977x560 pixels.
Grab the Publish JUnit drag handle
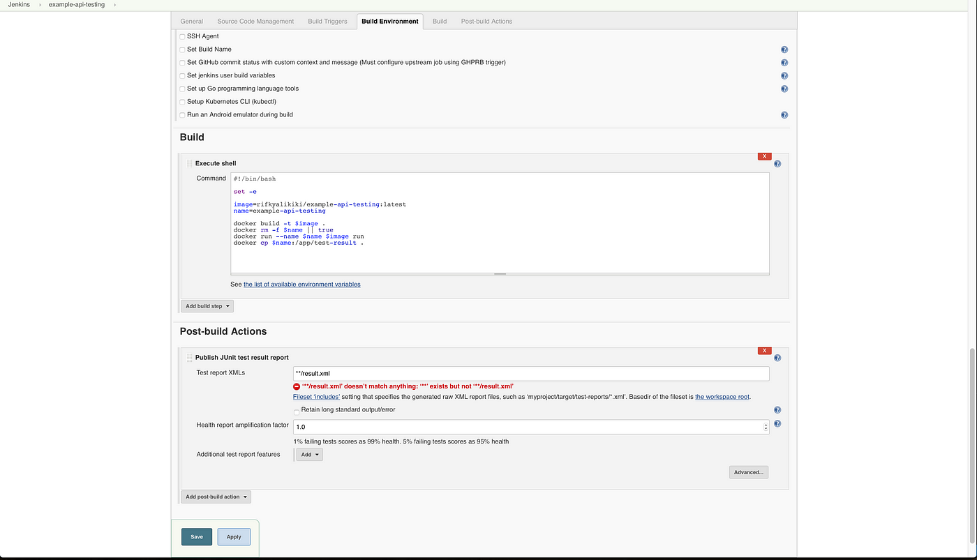(x=189, y=358)
